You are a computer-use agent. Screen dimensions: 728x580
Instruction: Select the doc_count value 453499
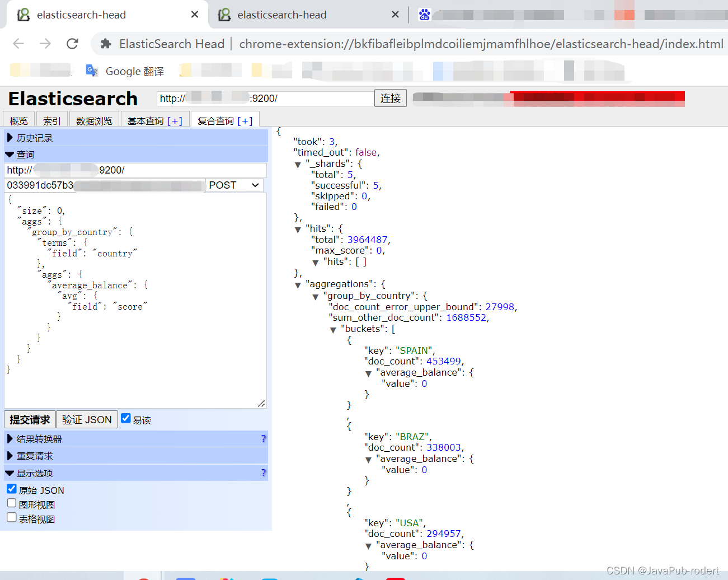click(444, 361)
